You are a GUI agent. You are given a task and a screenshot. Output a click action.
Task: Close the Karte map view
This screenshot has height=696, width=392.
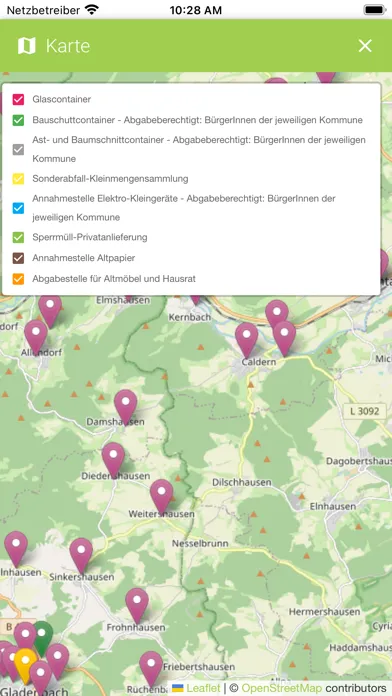tap(365, 46)
